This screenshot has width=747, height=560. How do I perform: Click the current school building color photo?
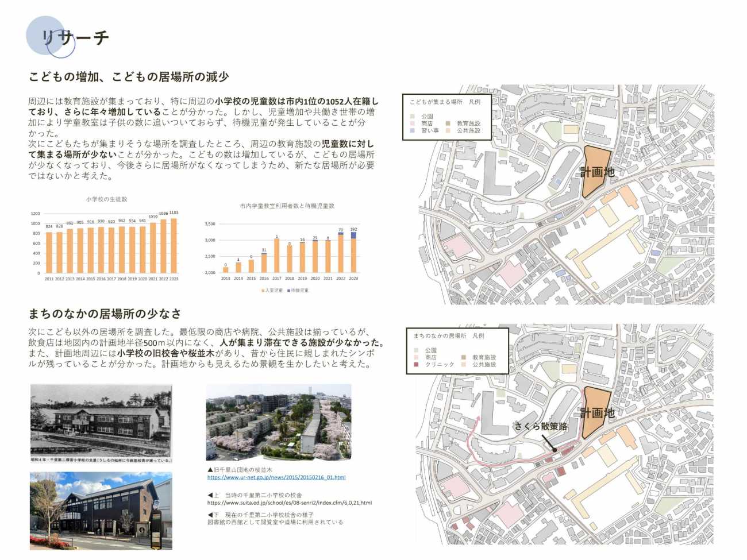pos(101,511)
